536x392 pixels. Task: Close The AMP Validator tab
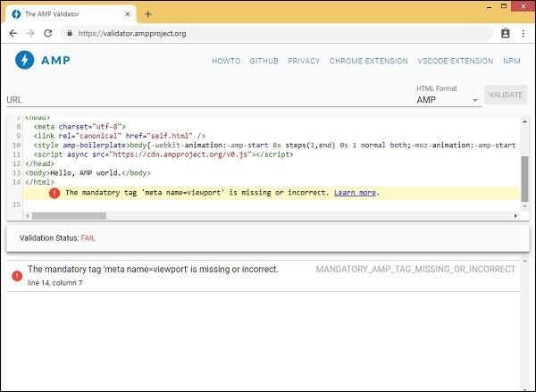click(127, 14)
